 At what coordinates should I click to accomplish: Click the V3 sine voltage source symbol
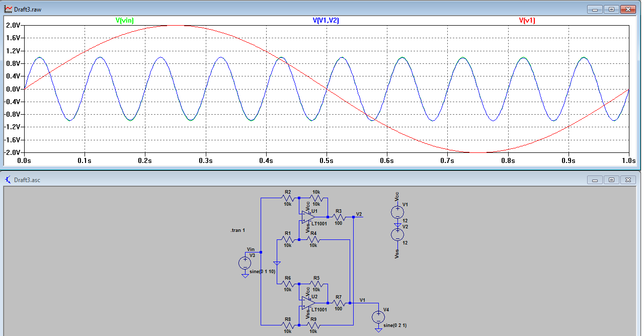[245, 263]
